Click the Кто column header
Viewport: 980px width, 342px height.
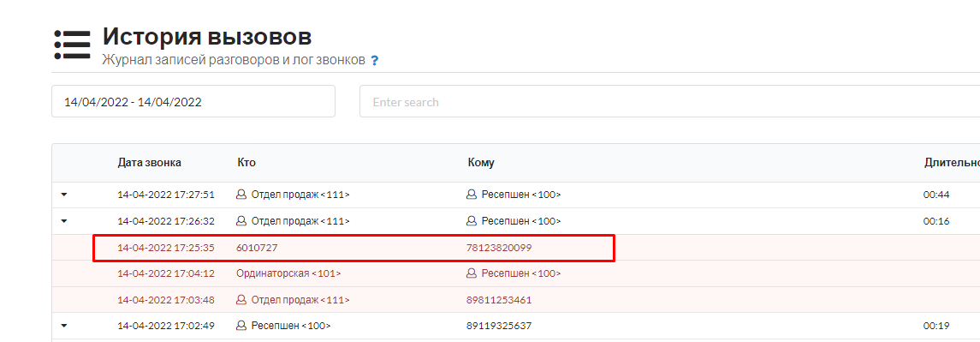click(x=246, y=163)
